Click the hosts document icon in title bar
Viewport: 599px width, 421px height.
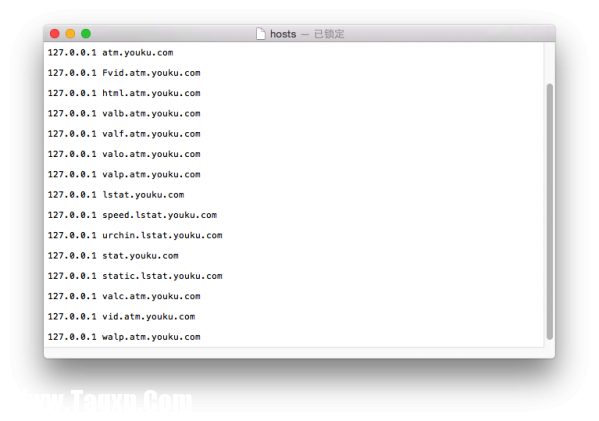pos(261,34)
